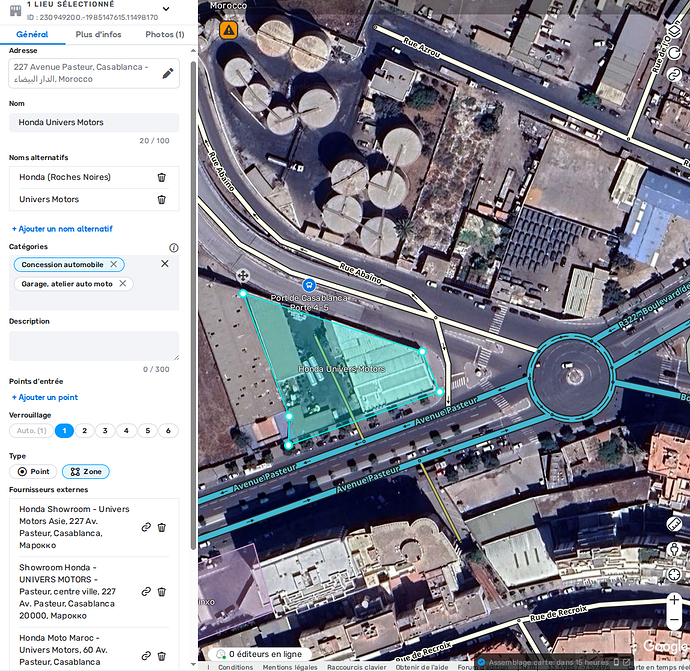Viewport: 690px width, 671px height.
Task: Click Ajouter un point entry link
Action: (44, 397)
